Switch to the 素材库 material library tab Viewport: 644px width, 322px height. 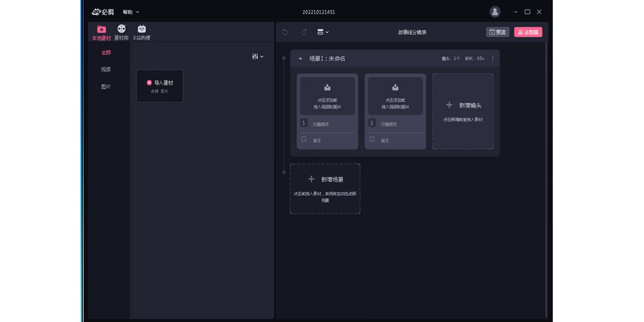(x=122, y=33)
